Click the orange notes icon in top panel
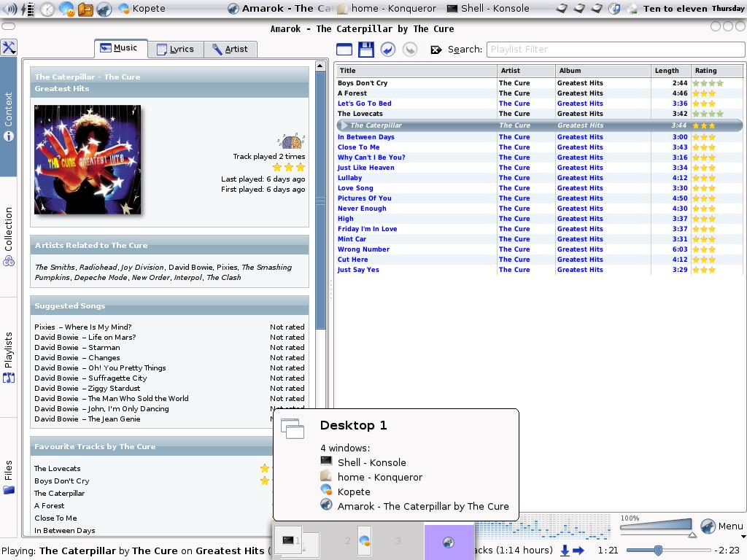This screenshot has width=747, height=560. click(85, 9)
